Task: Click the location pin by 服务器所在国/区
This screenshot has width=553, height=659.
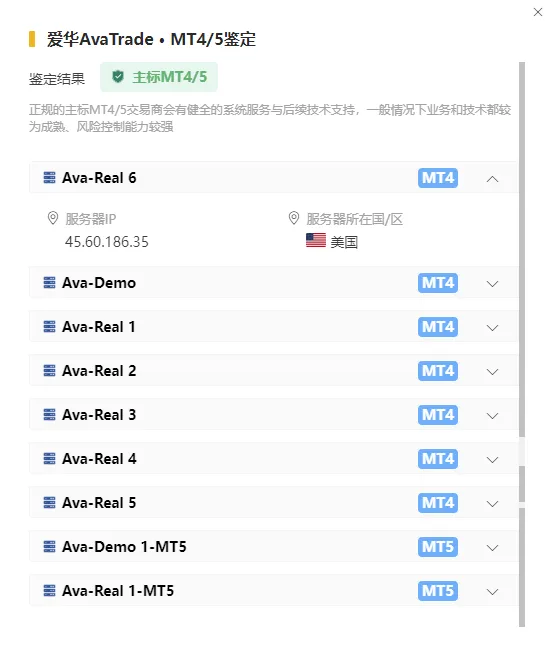Action: pyautogui.click(x=294, y=218)
